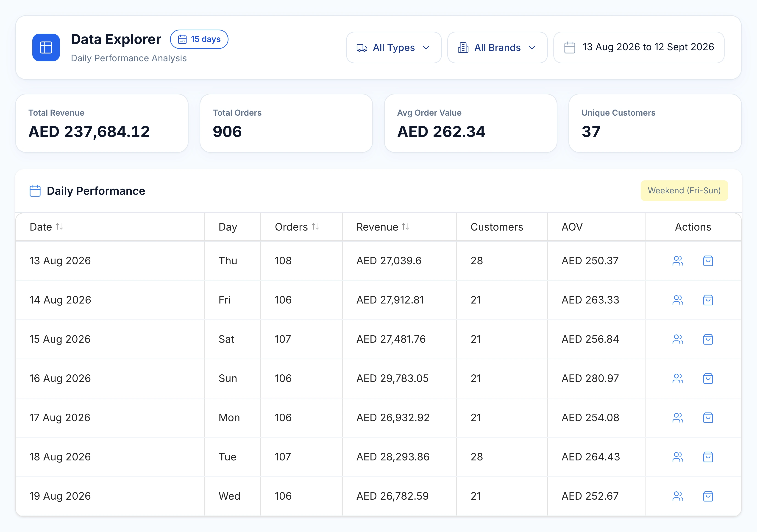This screenshot has width=757, height=532.
Task: Open the All Types dropdown
Action: tap(394, 47)
